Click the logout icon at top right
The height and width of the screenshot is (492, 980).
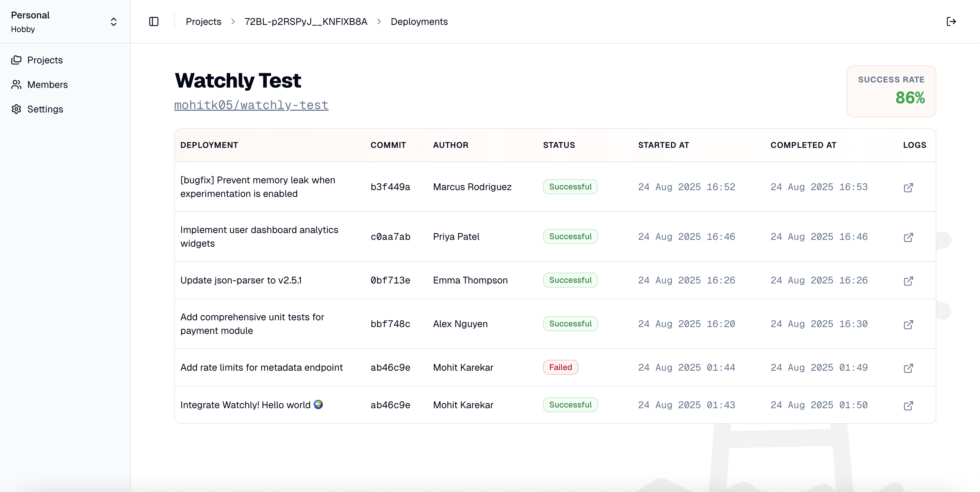951,22
